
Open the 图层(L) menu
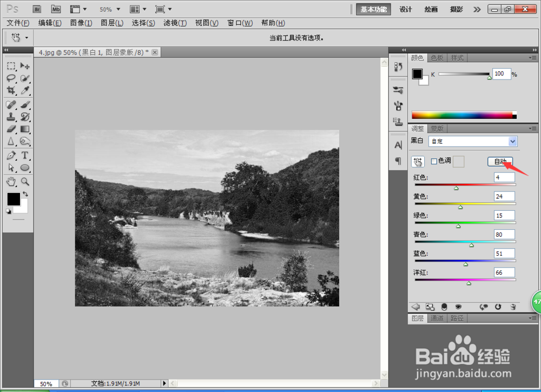point(112,23)
